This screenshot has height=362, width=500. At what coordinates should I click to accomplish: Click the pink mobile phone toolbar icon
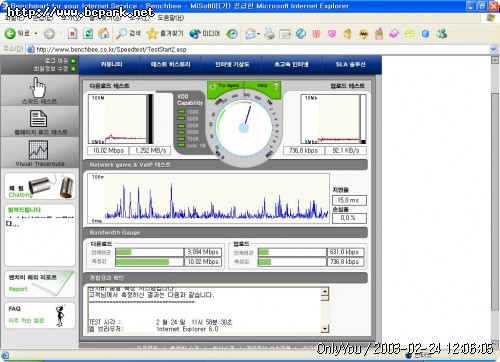pyautogui.click(x=379, y=34)
